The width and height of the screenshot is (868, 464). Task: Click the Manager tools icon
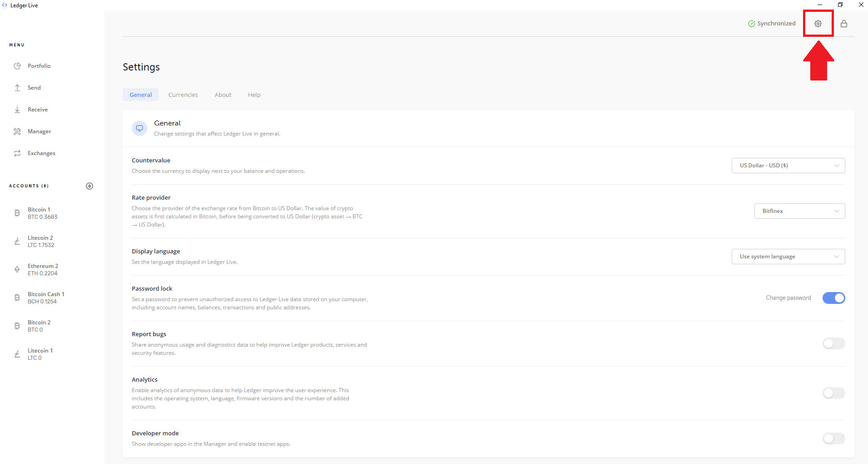(x=17, y=131)
